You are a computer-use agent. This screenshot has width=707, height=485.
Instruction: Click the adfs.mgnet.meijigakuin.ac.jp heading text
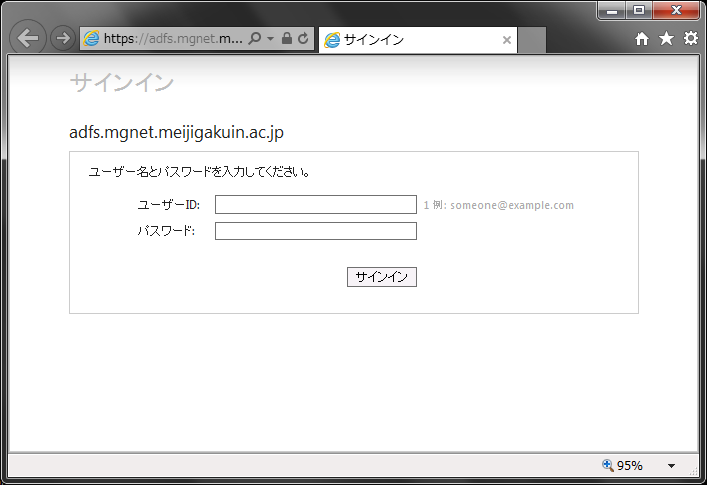pyautogui.click(x=176, y=132)
